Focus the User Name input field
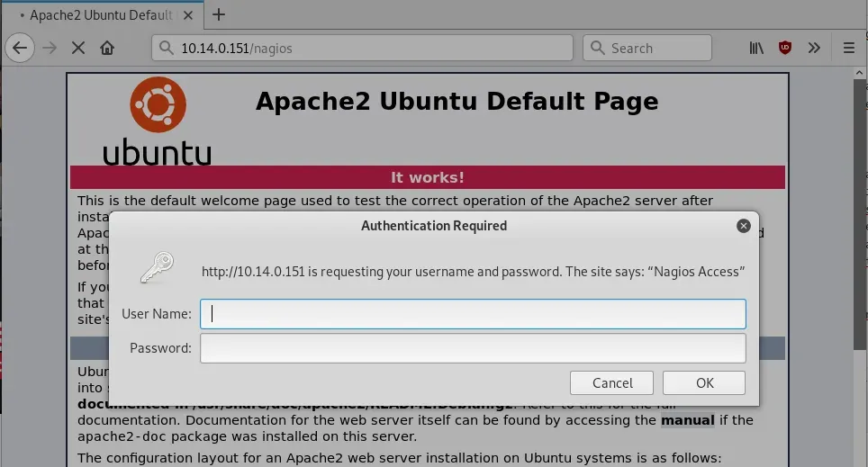Screen dimensions: 868x467 [473, 314]
